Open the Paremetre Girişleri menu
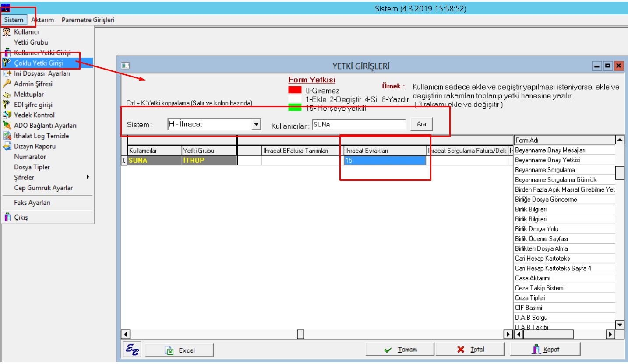Image resolution: width=628 pixels, height=364 pixels. (x=88, y=20)
